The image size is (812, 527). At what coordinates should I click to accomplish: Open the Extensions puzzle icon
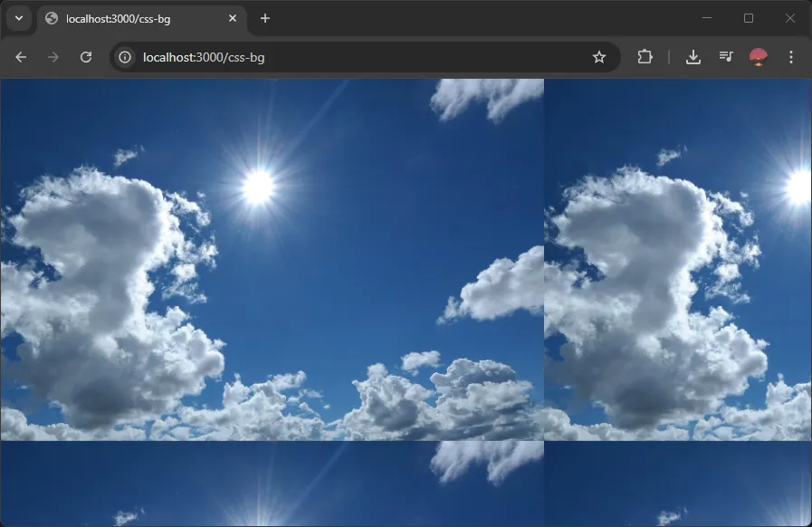645,57
